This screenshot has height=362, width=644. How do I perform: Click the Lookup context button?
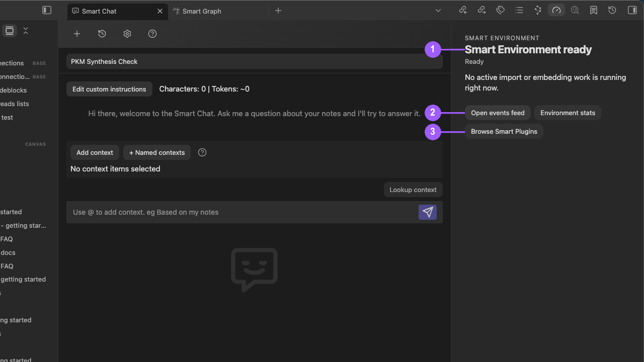coord(413,190)
